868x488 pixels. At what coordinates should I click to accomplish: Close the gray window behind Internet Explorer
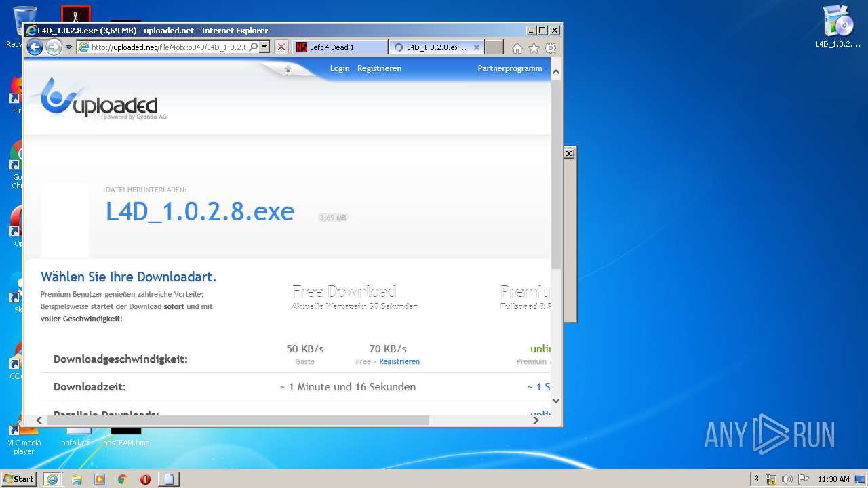pos(569,154)
